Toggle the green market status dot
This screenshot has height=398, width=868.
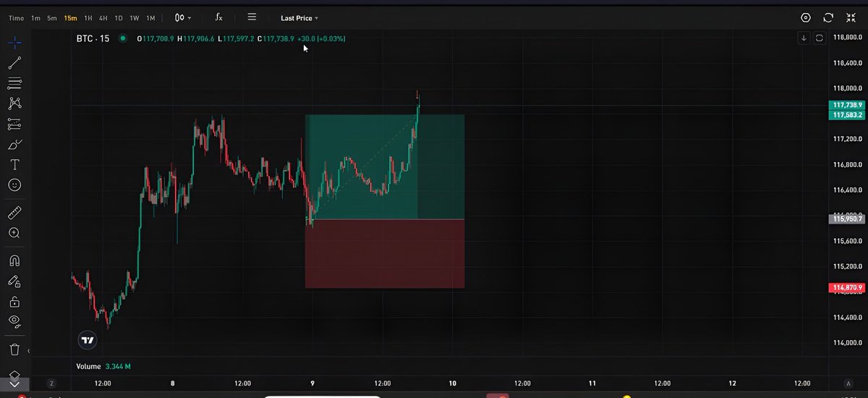(x=122, y=38)
